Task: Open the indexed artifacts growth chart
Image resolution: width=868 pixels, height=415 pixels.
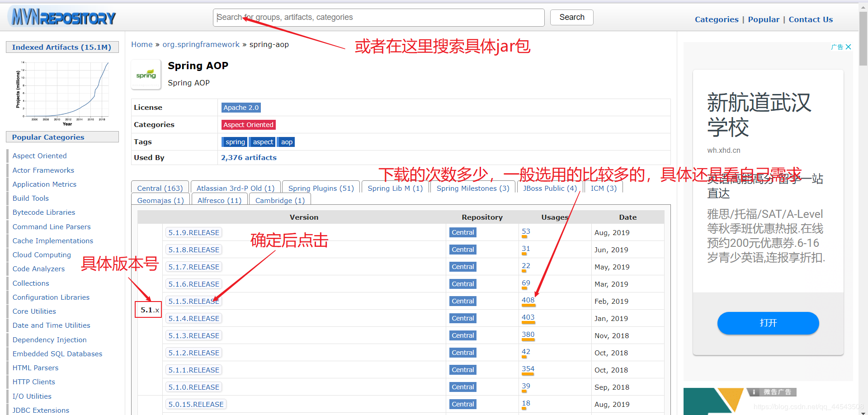Action: 62,93
